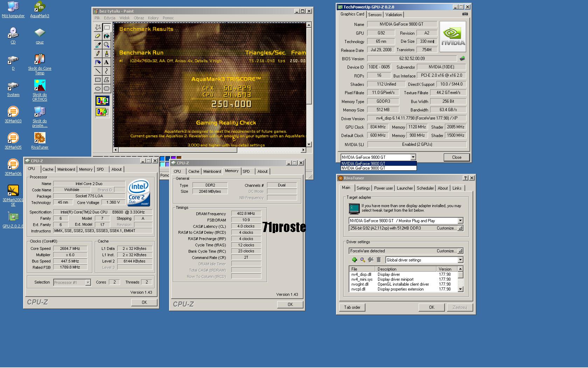Open the Kolory menu in Paint
Screen dimensions: 588x368
153,18
